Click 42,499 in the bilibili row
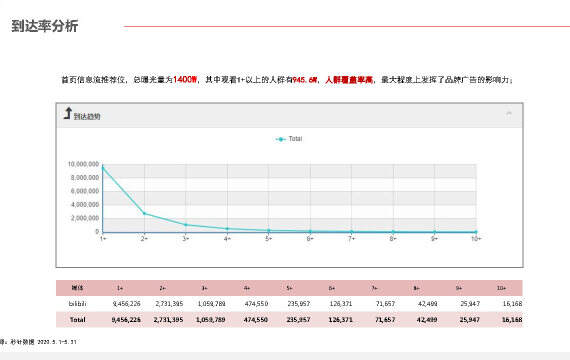Viewport: 570px width, 360px height. (428, 304)
